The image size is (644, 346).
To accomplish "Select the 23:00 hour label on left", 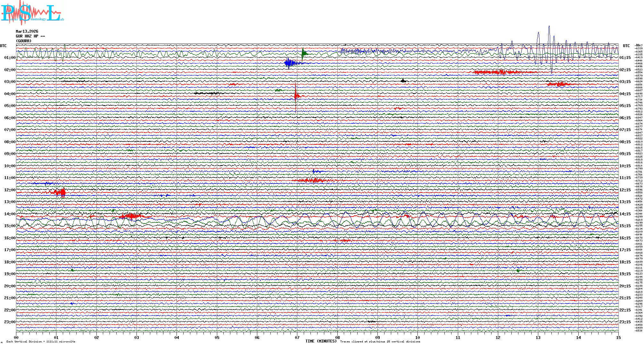I will point(10,322).
